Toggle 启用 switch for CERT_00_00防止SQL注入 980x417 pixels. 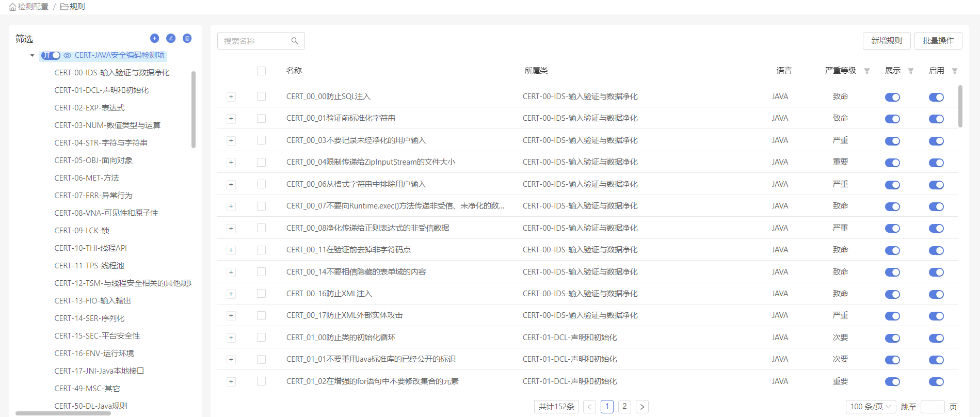click(x=936, y=97)
